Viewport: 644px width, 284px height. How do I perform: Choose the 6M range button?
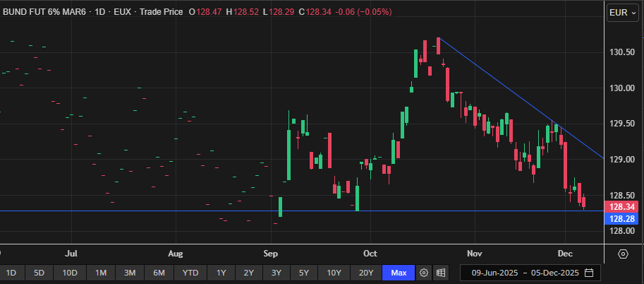159,273
